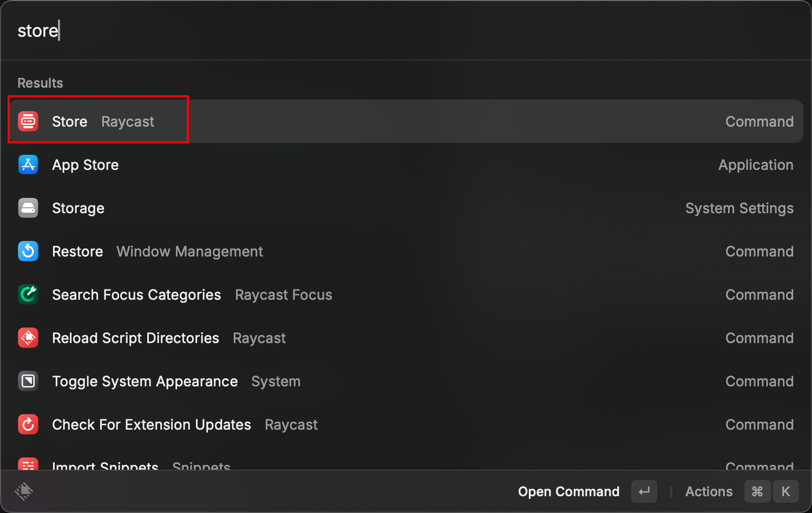Click the Results section header
Screen dimensions: 812x513
[40, 83]
